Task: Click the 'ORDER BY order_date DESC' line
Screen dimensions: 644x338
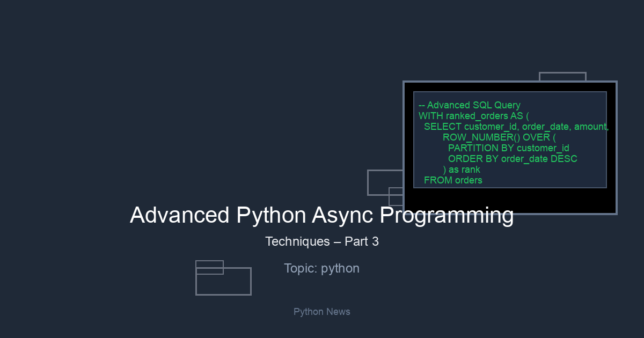Action: pos(512,159)
